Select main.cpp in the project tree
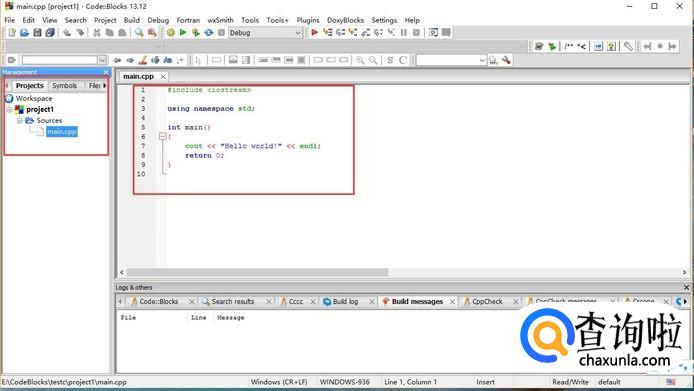 (62, 132)
